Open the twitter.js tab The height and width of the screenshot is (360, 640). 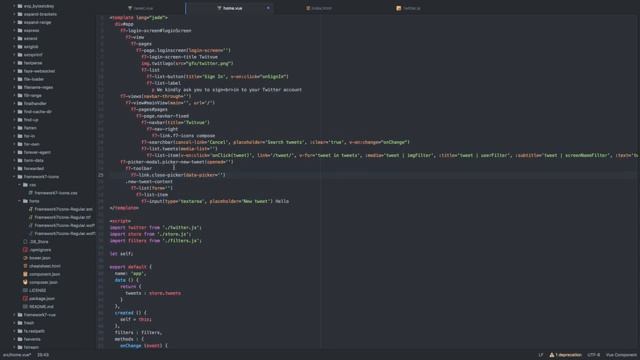[409, 8]
